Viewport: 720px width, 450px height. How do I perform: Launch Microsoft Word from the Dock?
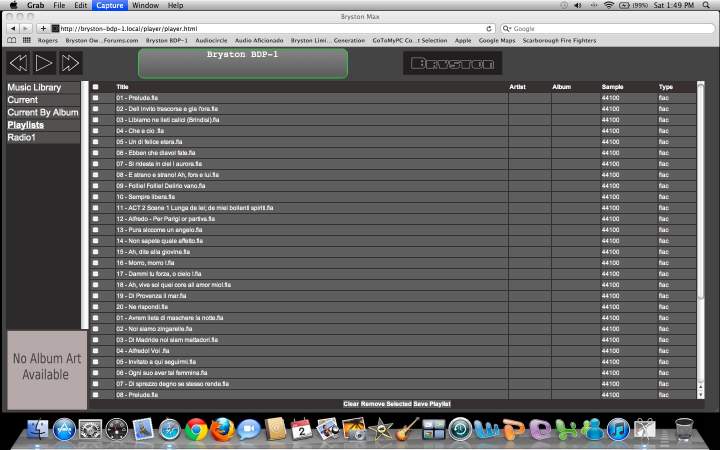pyautogui.click(x=487, y=430)
